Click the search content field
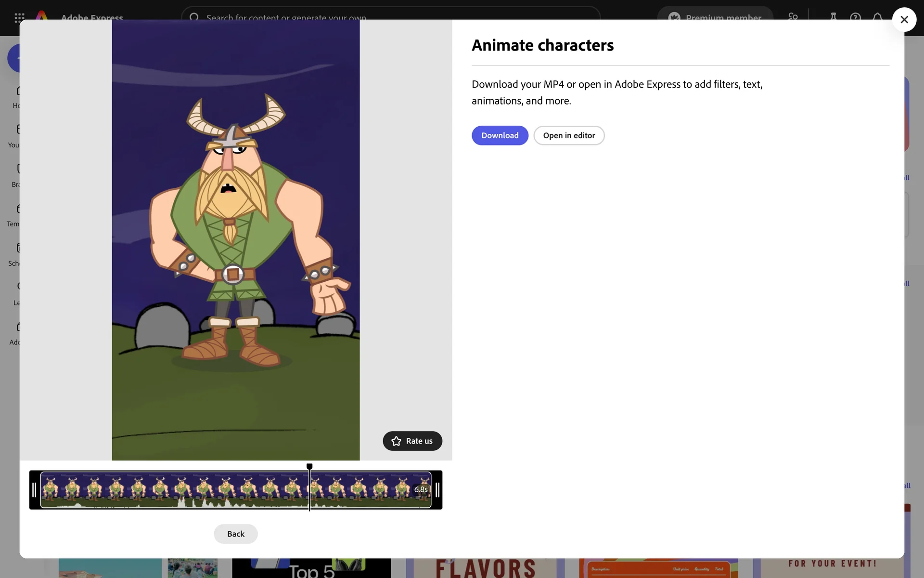The image size is (924, 578). pos(390,15)
